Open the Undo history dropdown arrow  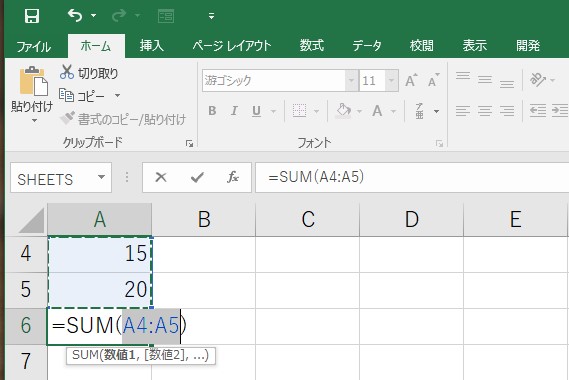coord(94,16)
